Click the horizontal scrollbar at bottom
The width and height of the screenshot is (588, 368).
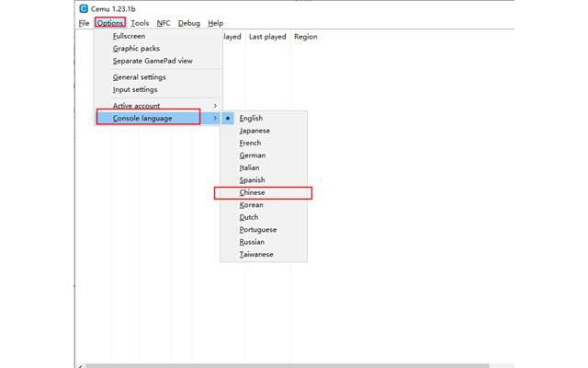[x=287, y=365]
